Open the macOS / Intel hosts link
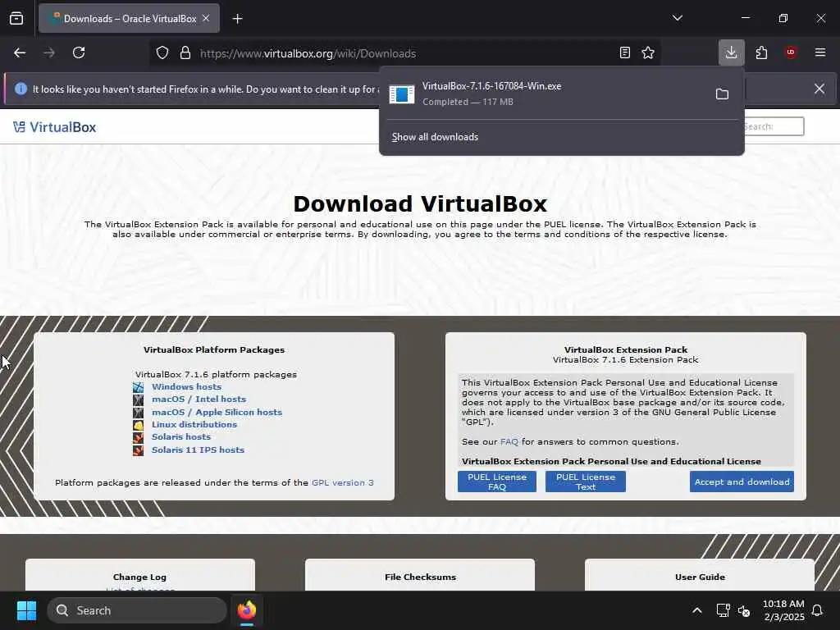 coord(199,399)
